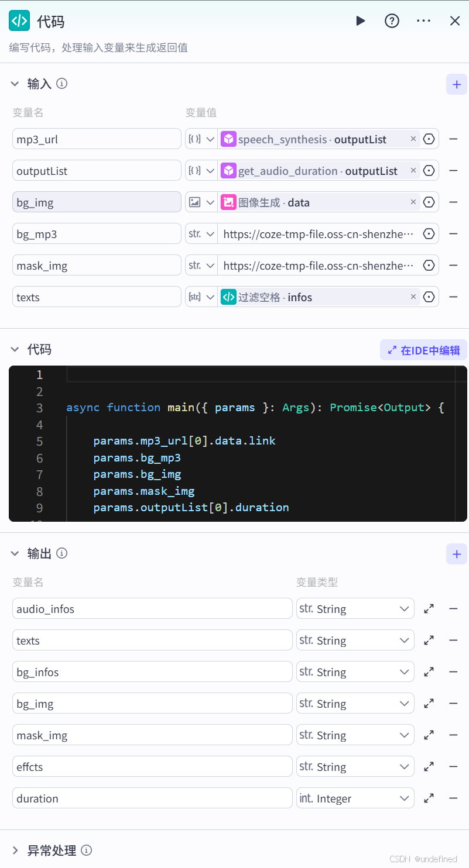Open type dropdown for mp3_url row

pyautogui.click(x=201, y=139)
